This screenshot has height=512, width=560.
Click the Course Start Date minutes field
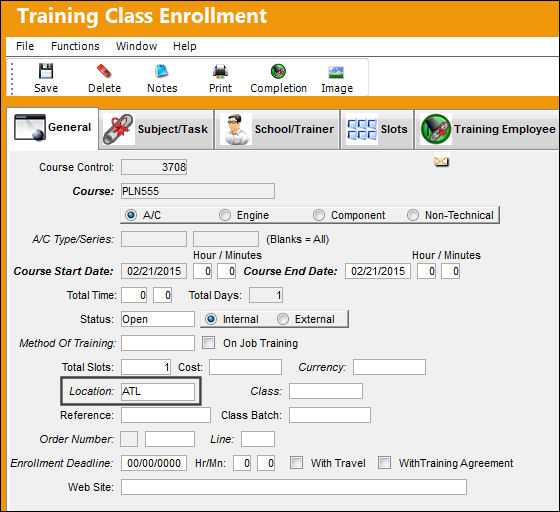227,271
